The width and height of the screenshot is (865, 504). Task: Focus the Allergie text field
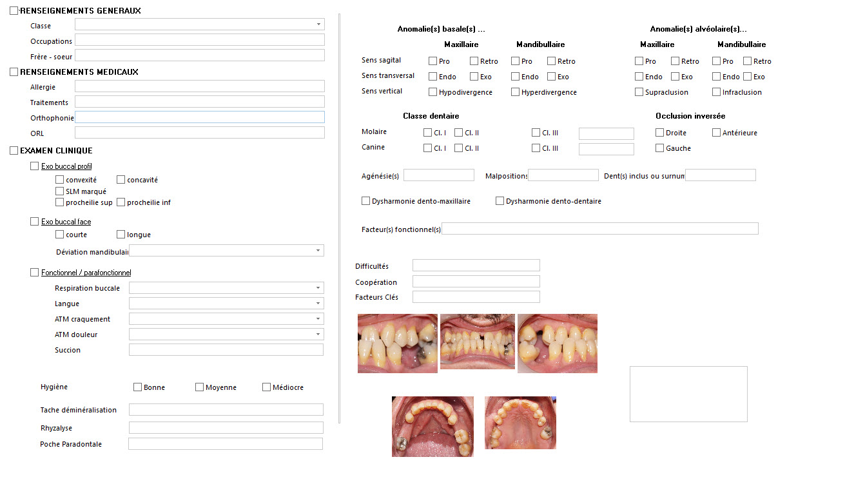click(x=199, y=86)
